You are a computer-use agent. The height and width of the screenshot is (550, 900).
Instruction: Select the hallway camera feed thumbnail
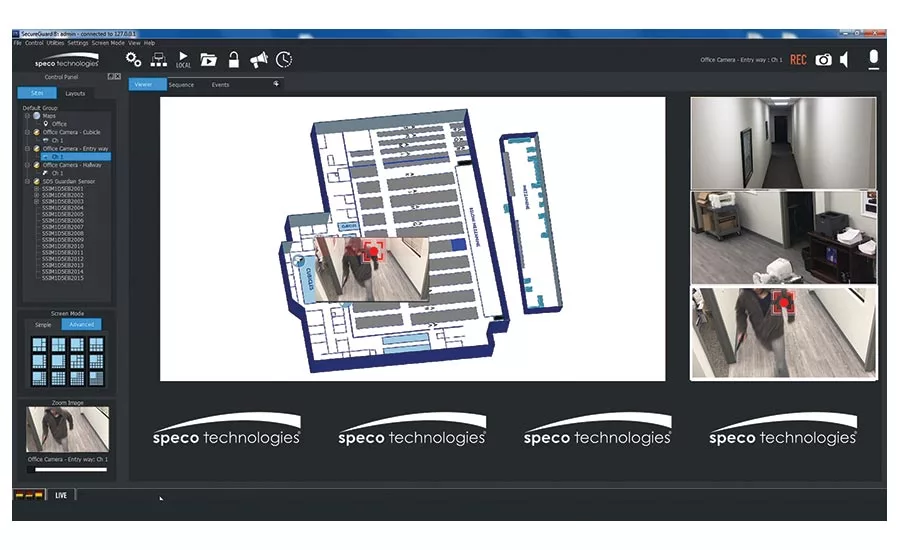tap(783, 142)
